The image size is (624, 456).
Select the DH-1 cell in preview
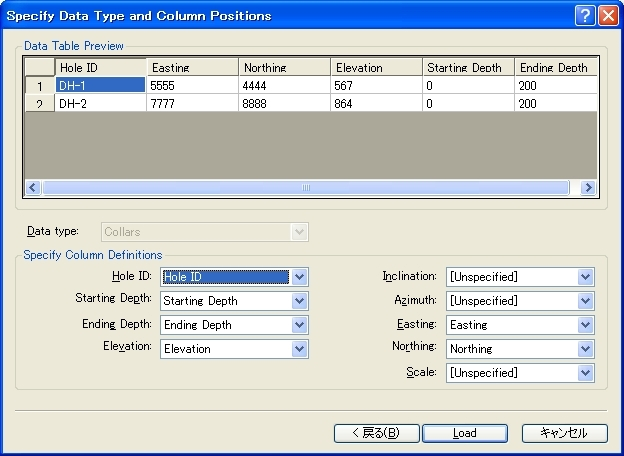100,86
